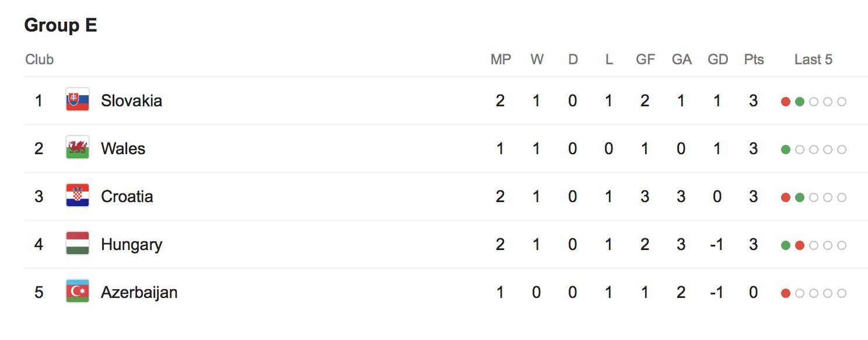Open the Wales team name link
This screenshot has height=340, width=868.
(123, 148)
